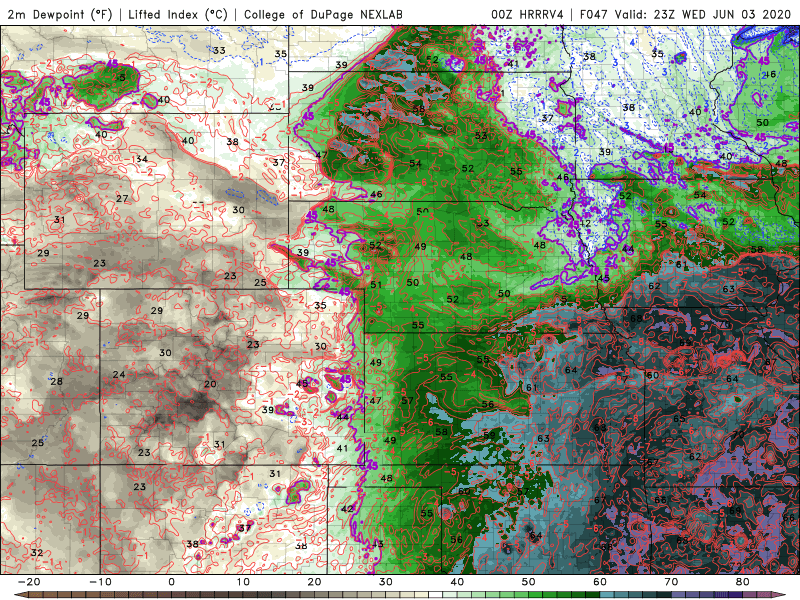
Task: Click the dewpoint value "28" on the map
Action: (x=56, y=381)
